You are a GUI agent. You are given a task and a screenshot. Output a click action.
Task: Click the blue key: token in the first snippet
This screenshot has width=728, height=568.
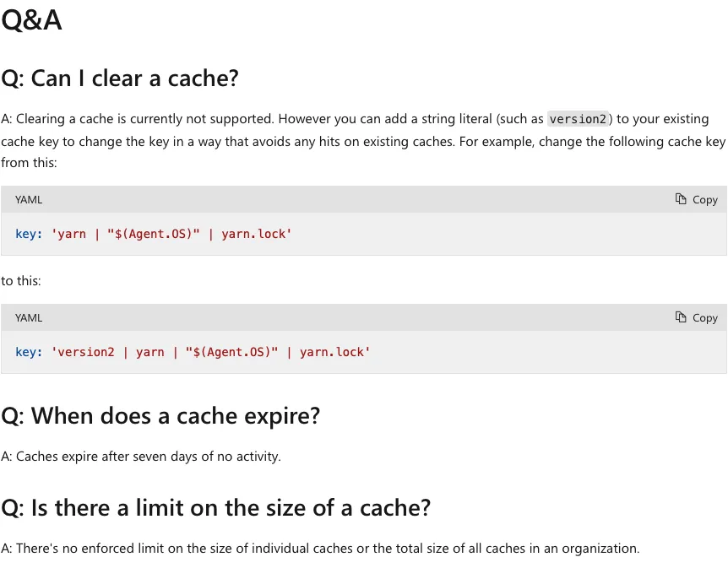coord(29,234)
